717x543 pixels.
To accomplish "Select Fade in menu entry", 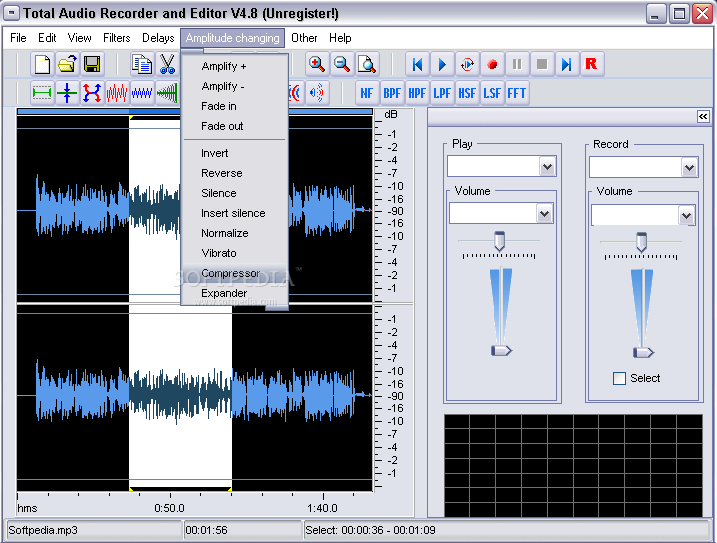I will (x=235, y=106).
